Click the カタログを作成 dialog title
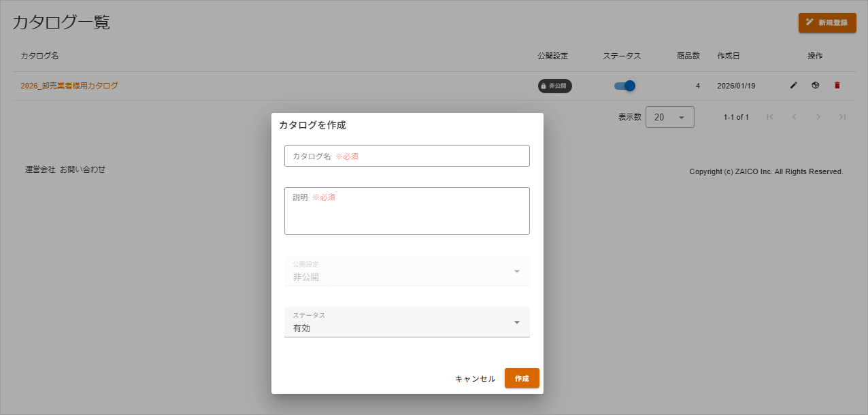868x415 pixels. coord(312,125)
